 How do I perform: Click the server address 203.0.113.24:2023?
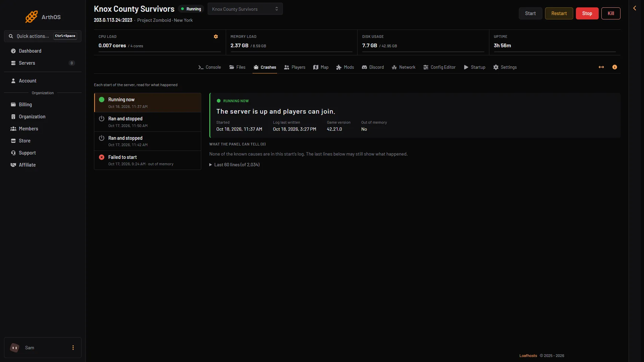[113, 20]
